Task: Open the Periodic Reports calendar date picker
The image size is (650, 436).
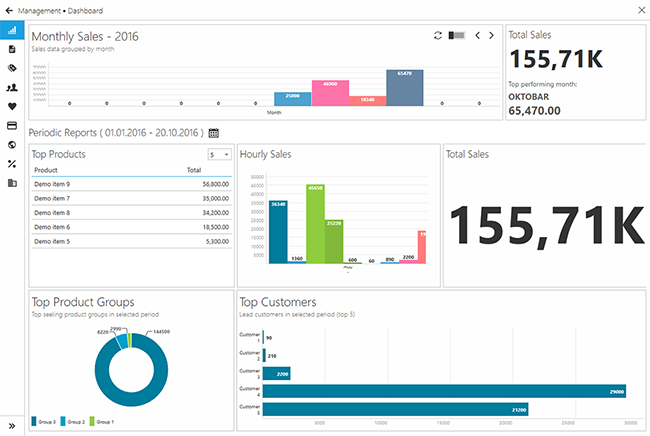Action: click(x=214, y=133)
